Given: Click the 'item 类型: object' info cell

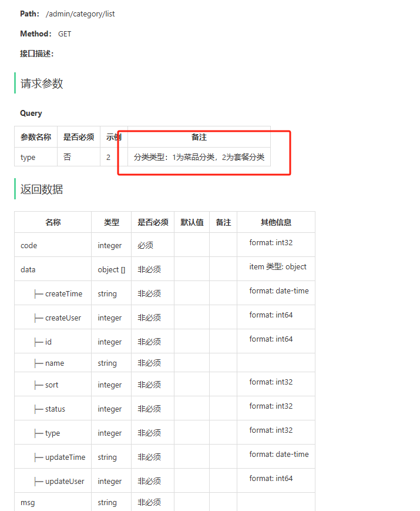Looking at the screenshot, I should coord(278,267).
